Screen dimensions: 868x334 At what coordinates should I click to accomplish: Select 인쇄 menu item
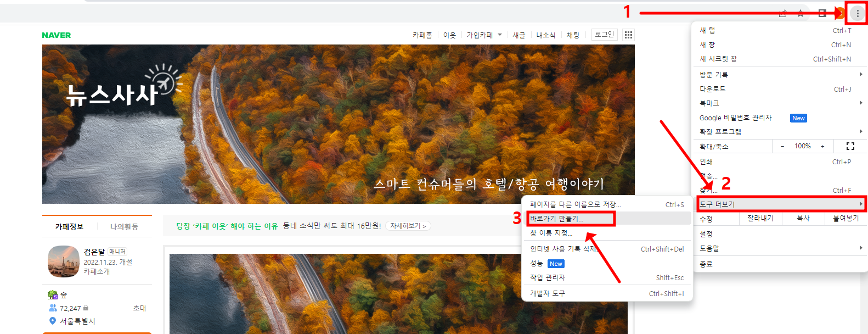point(779,162)
